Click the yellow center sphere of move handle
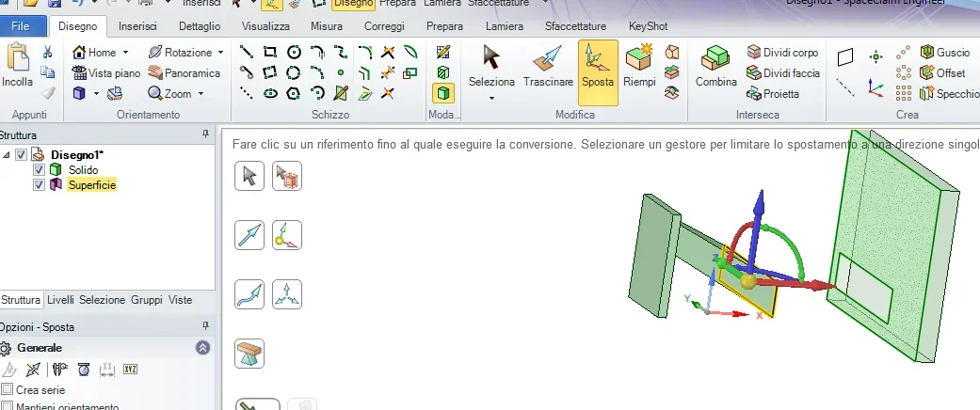This screenshot has height=410, width=980. pos(747,280)
